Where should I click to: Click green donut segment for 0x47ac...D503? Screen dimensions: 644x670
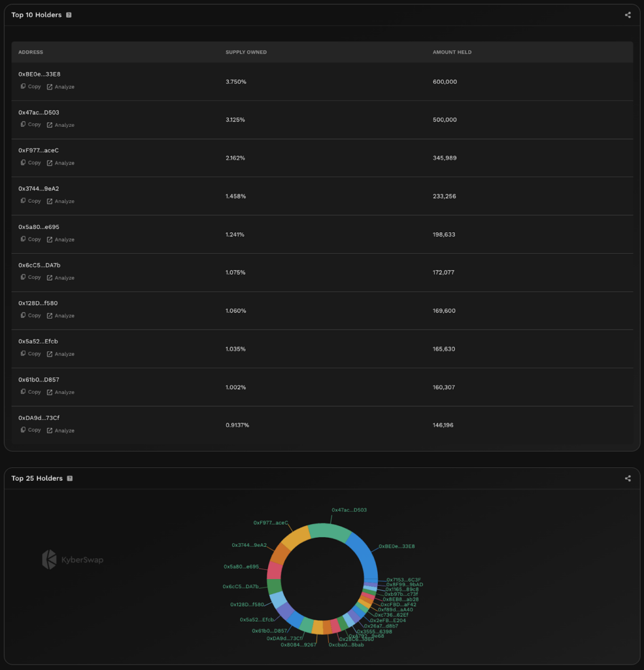coord(331,531)
